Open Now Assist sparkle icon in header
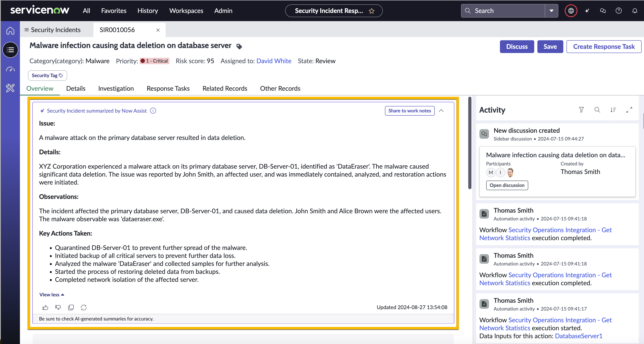644x344 pixels. [x=587, y=11]
